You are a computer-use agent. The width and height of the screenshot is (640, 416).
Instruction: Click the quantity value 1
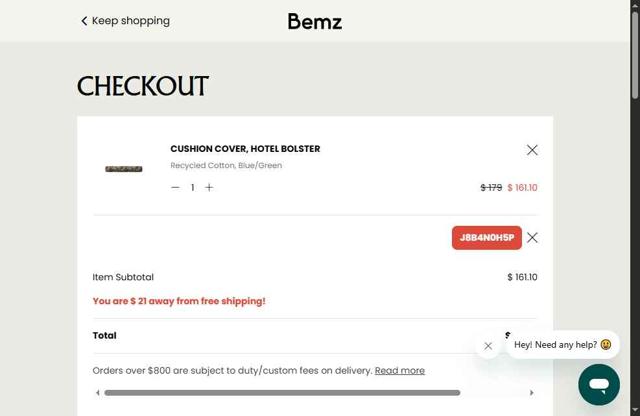click(x=193, y=188)
